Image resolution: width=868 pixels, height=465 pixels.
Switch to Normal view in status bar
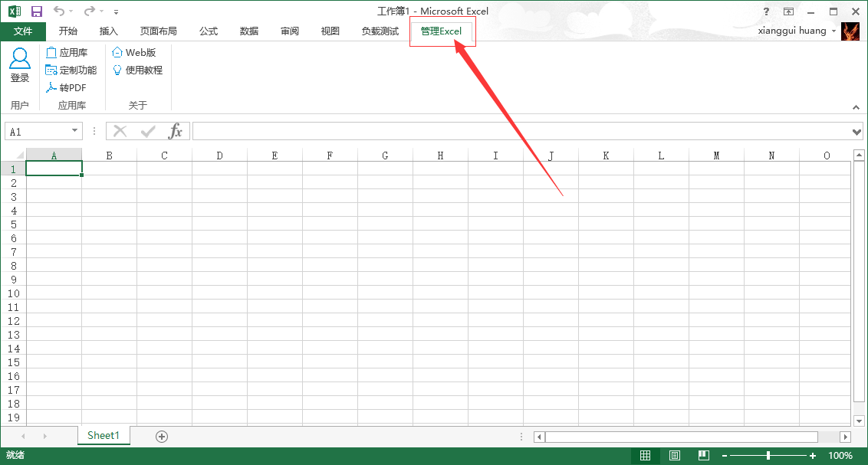(645, 456)
